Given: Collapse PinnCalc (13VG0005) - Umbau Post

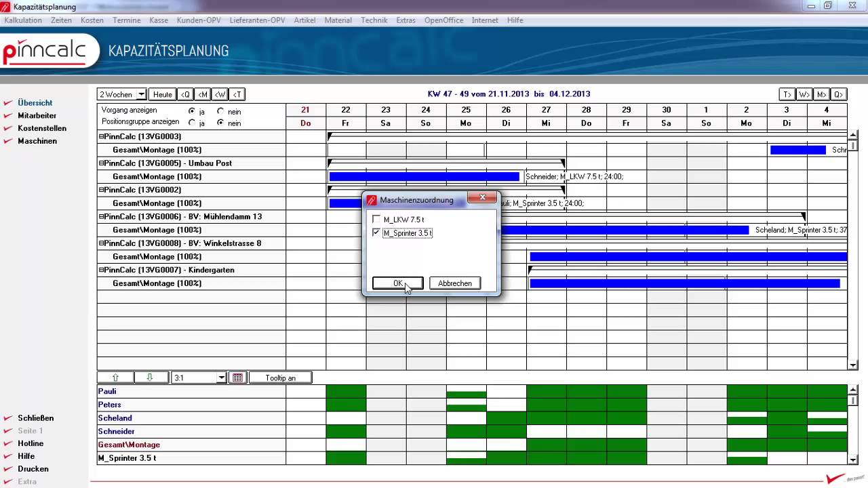Looking at the screenshot, I should 101,163.
